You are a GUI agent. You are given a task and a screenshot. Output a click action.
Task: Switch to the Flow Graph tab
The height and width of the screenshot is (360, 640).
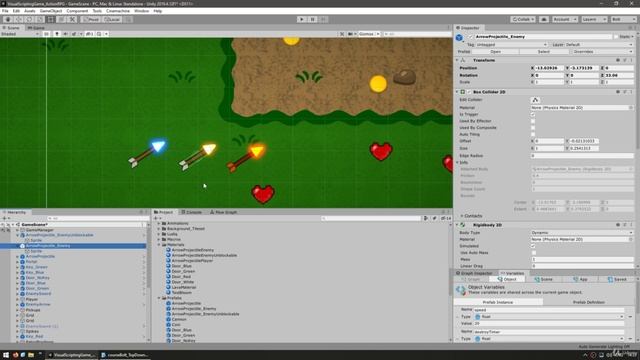click(223, 212)
